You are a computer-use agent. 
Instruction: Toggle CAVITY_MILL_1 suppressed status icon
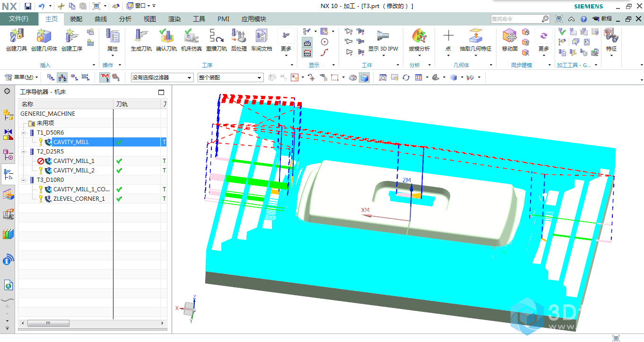click(41, 161)
